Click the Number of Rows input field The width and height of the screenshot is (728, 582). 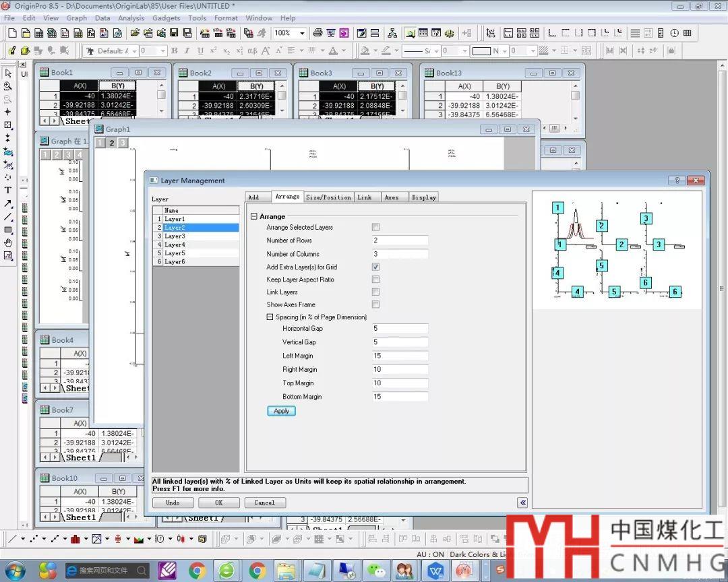pos(400,240)
